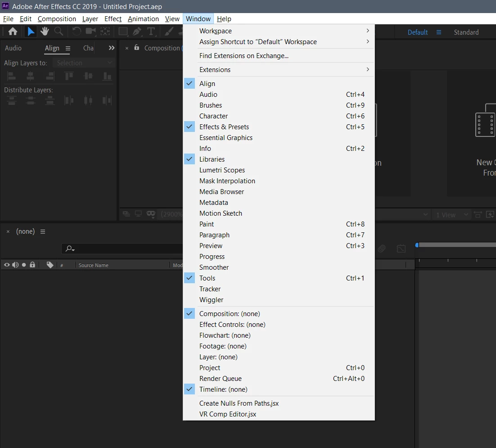Select the Selection arrow tool
Screen dimensions: 496x448
[31, 32]
